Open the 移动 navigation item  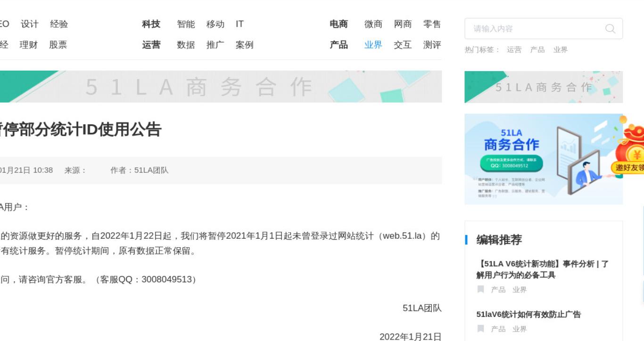pyautogui.click(x=215, y=24)
